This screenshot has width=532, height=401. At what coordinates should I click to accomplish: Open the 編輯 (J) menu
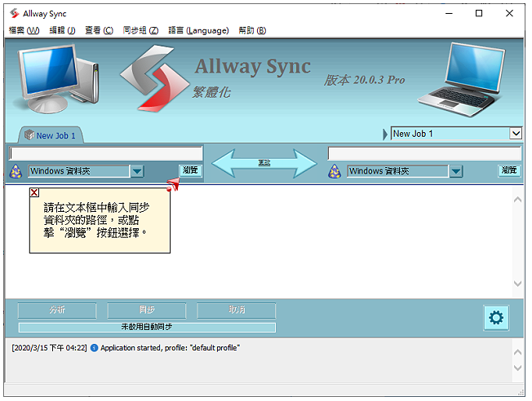(x=63, y=30)
